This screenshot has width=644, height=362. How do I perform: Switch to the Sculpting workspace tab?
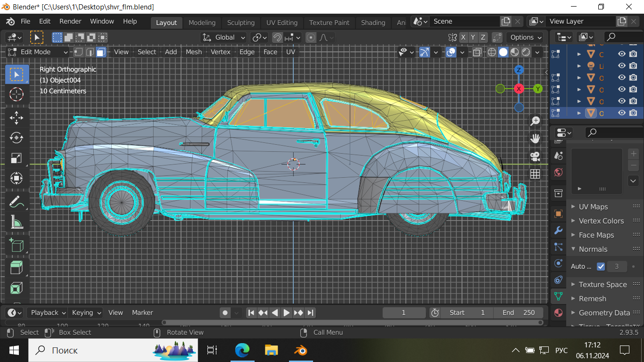(240, 23)
